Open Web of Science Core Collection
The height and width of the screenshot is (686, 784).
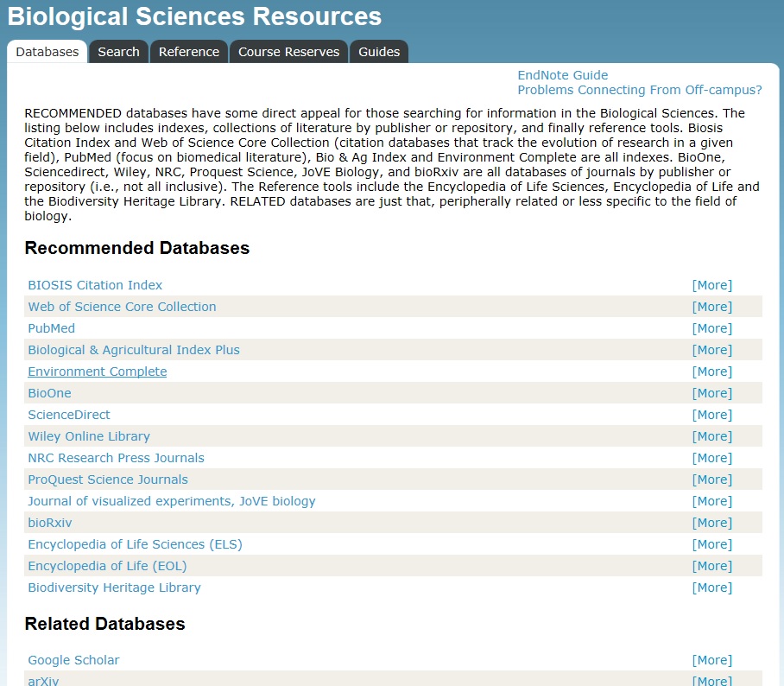(122, 307)
